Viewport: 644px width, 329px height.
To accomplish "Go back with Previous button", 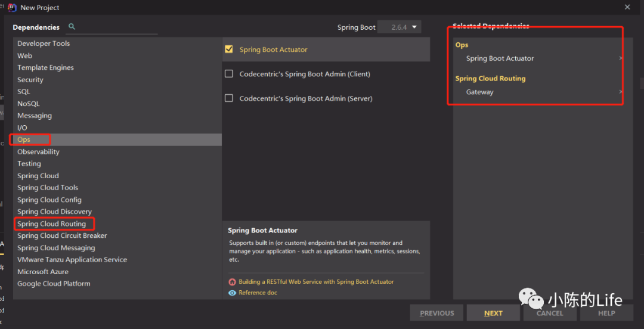I will [436, 313].
